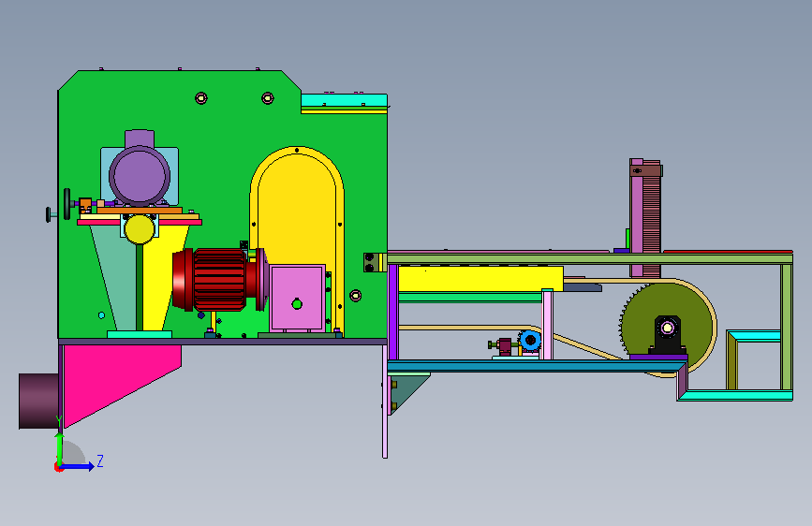The height and width of the screenshot is (526, 812).
Task: Click the Y axis label on the triad
Action: [59, 421]
